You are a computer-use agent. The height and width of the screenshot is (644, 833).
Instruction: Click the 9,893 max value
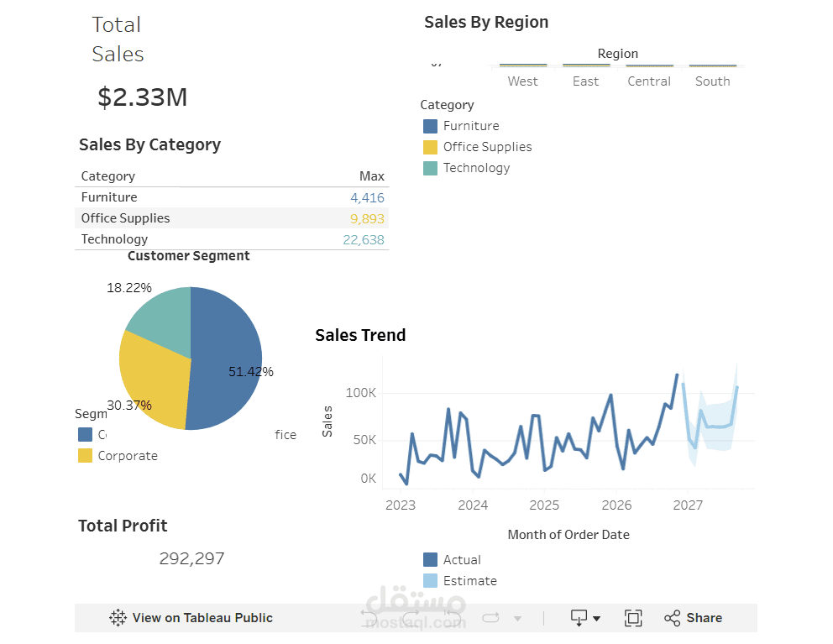(x=367, y=218)
